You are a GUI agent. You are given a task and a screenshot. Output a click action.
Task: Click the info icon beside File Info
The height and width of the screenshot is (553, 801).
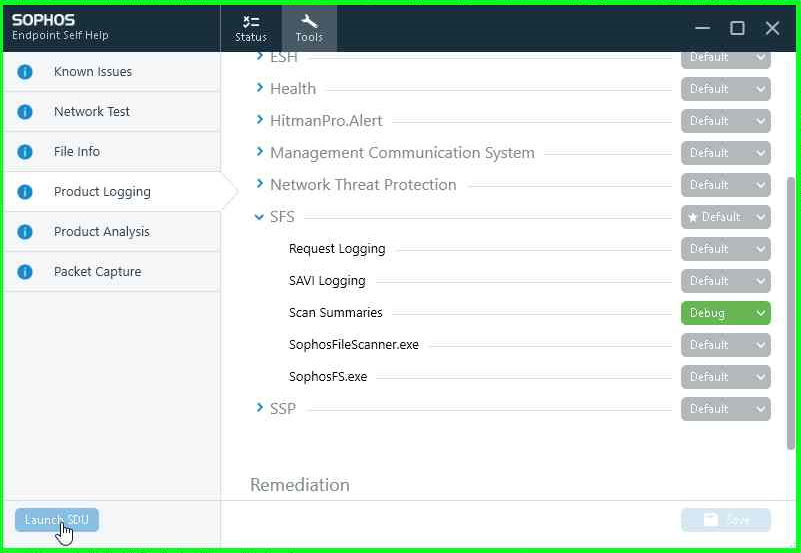(x=25, y=152)
